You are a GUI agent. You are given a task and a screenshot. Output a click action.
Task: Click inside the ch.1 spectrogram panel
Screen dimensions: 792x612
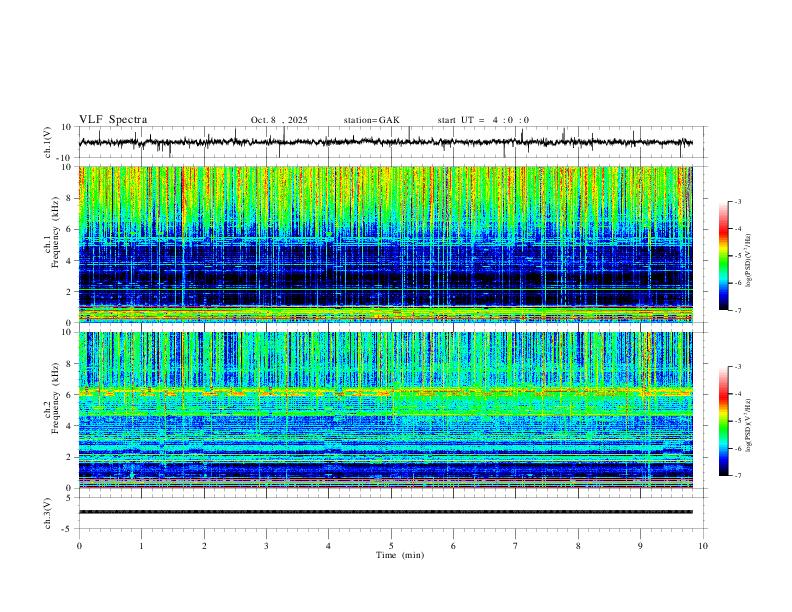click(385, 244)
